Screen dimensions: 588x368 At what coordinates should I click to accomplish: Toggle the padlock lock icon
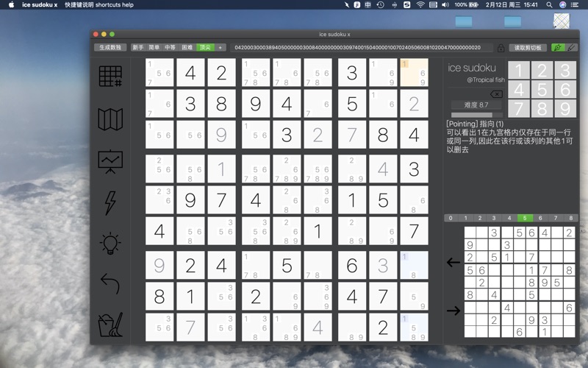[x=501, y=48]
